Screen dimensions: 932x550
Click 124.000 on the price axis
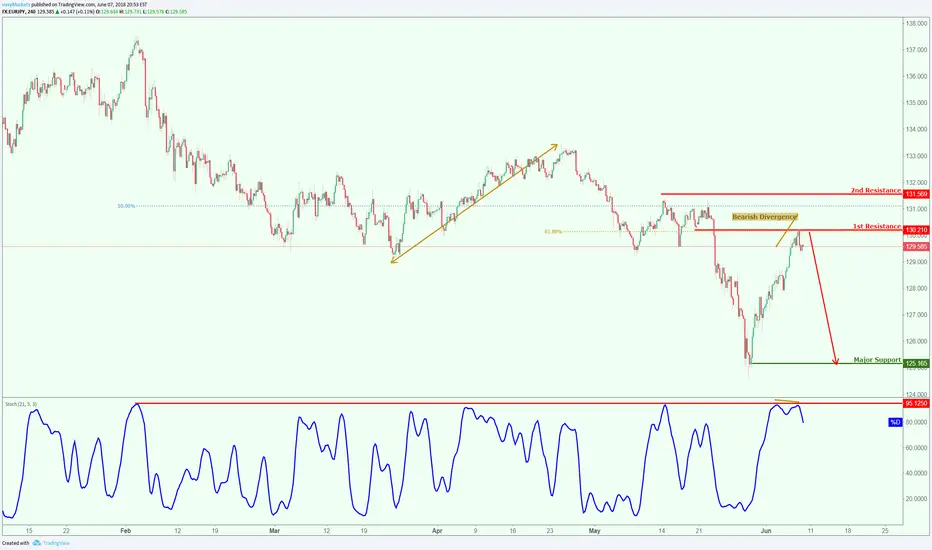(918, 394)
